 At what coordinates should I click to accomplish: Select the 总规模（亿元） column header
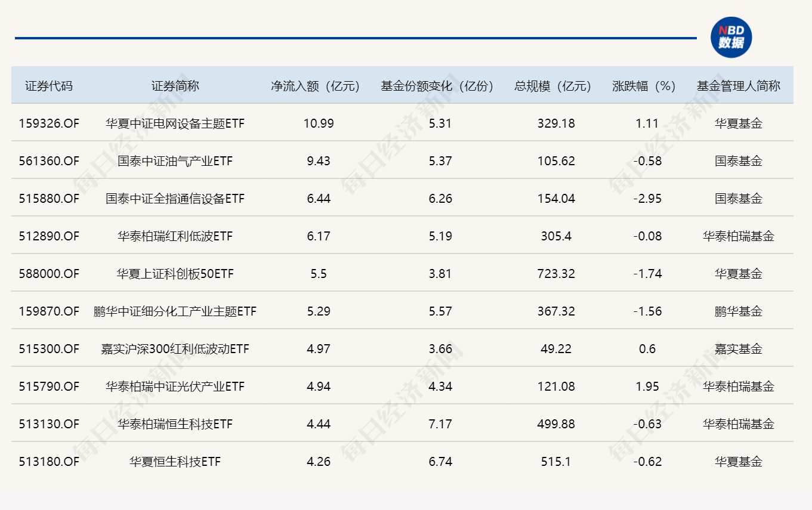pyautogui.click(x=552, y=86)
